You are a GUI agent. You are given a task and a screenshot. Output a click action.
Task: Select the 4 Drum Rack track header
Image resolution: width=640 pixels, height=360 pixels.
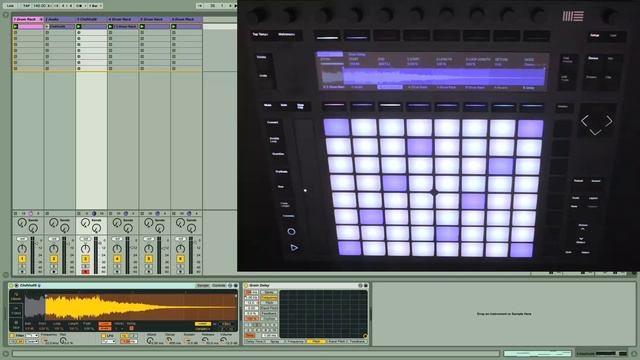point(123,19)
